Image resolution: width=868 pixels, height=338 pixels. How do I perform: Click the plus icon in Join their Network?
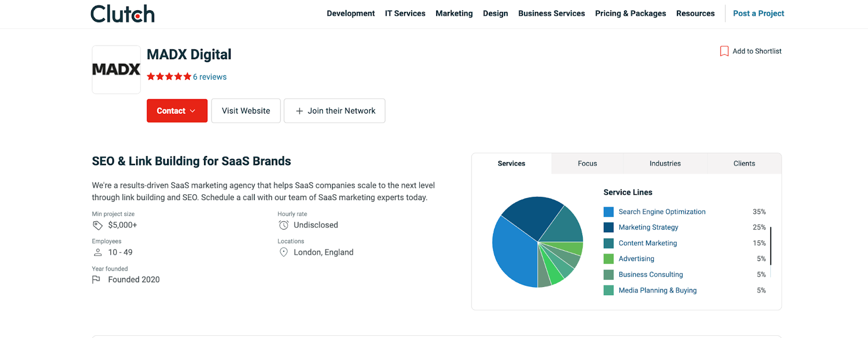[299, 111]
